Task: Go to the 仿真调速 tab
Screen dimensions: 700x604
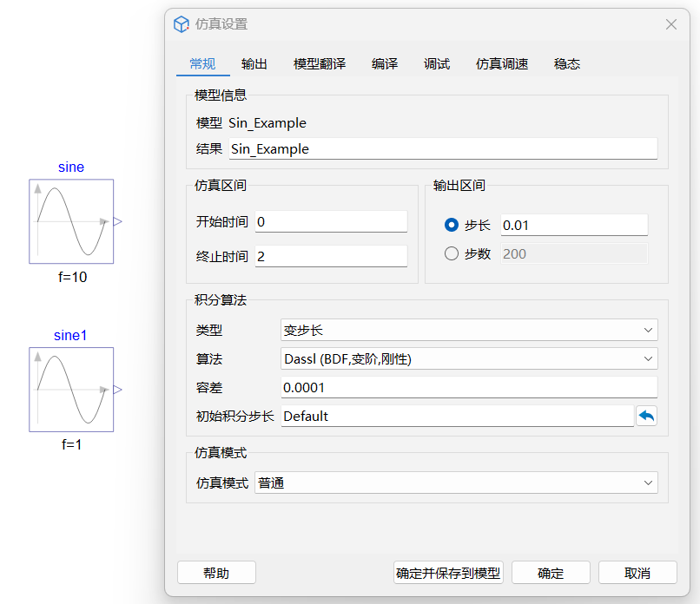Action: point(502,63)
